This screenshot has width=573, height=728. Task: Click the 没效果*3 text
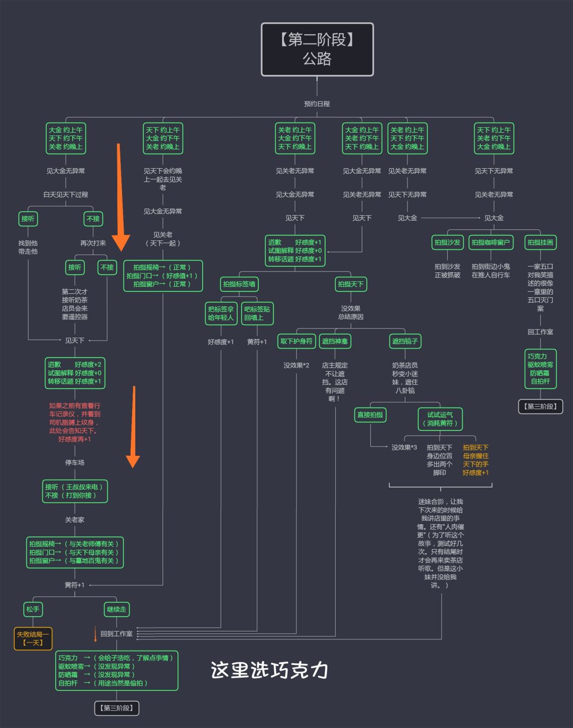tap(404, 447)
